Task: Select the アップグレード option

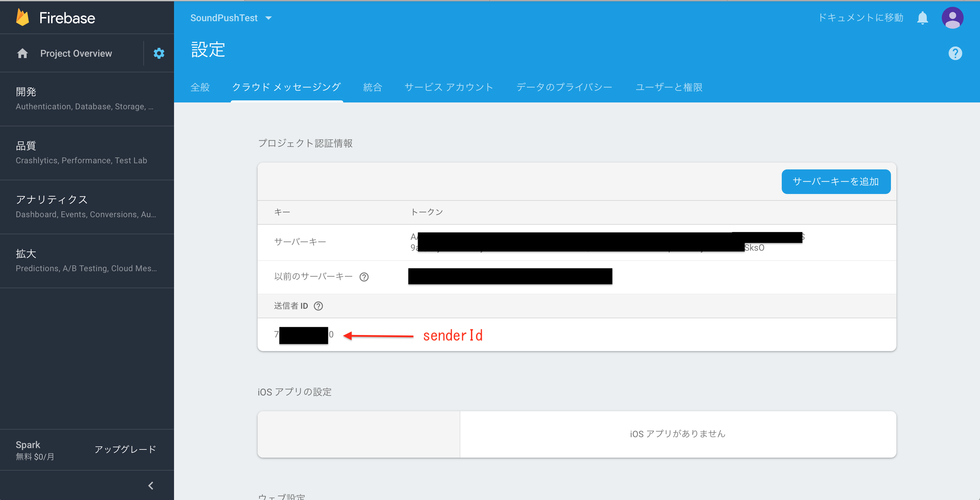Action: 125,449
